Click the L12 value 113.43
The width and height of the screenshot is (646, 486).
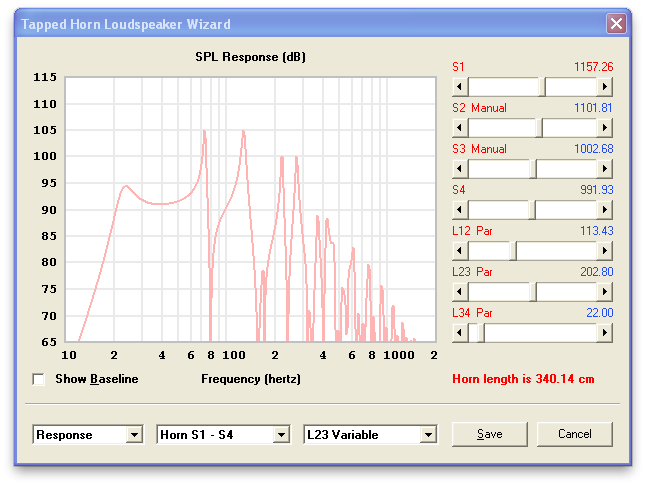click(597, 231)
